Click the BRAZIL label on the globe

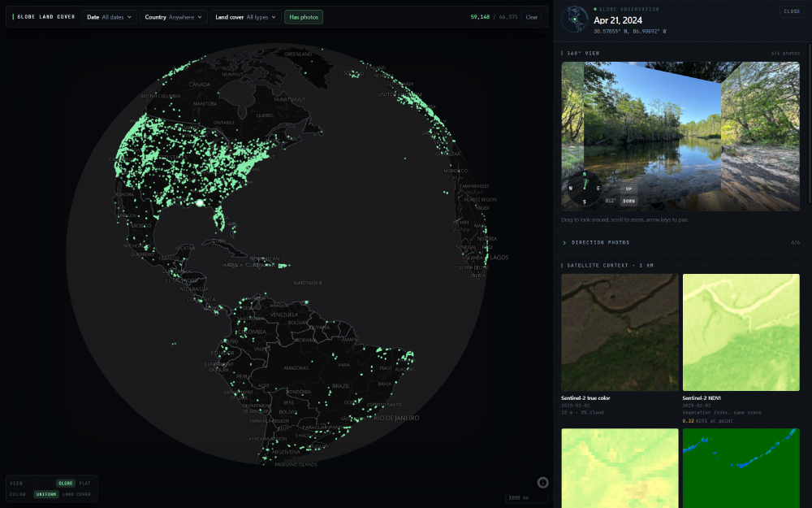coord(341,386)
